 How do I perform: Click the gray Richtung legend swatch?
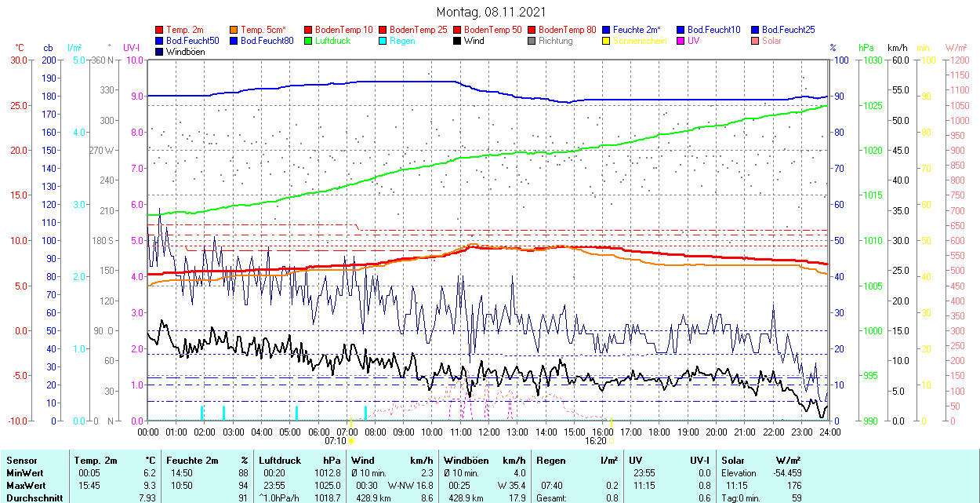[x=532, y=41]
